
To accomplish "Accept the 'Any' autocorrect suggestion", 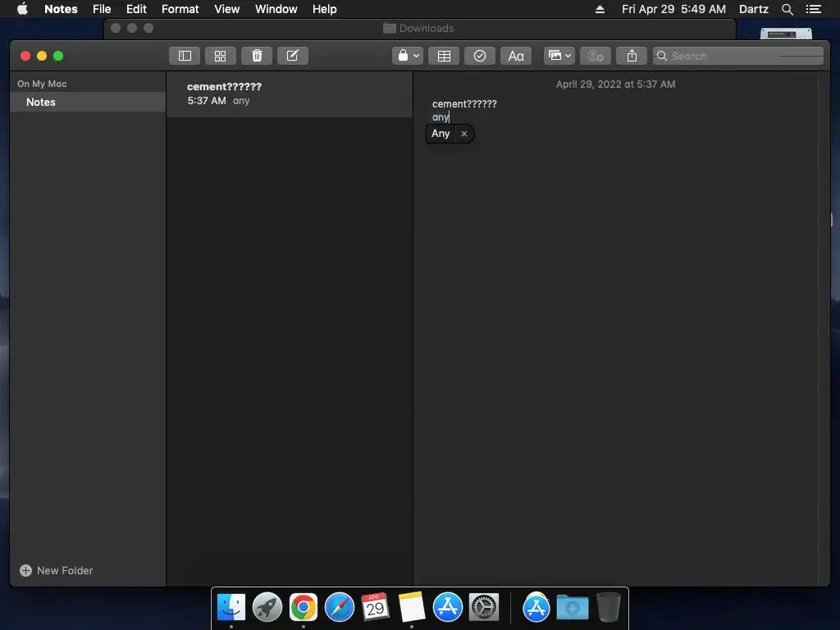I will pos(441,134).
